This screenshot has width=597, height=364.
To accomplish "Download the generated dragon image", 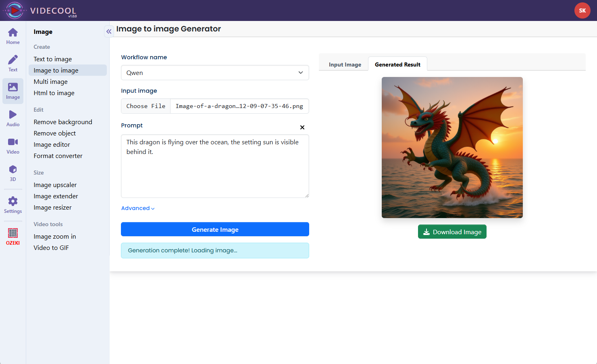I will coord(452,232).
